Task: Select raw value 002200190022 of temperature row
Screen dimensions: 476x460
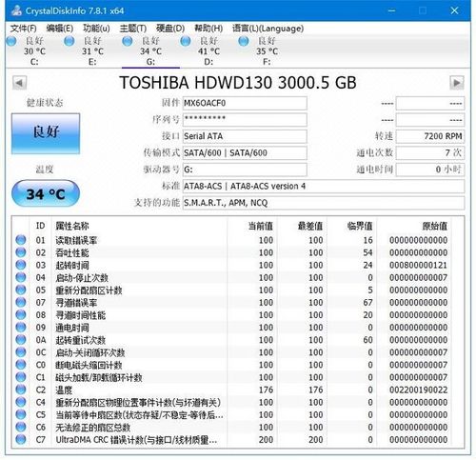Action: pyautogui.click(x=419, y=390)
